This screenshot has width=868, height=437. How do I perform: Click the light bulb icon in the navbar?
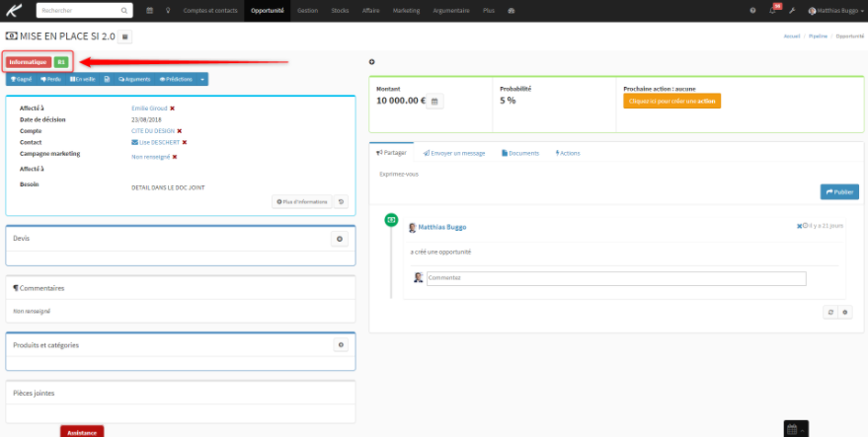(x=168, y=11)
